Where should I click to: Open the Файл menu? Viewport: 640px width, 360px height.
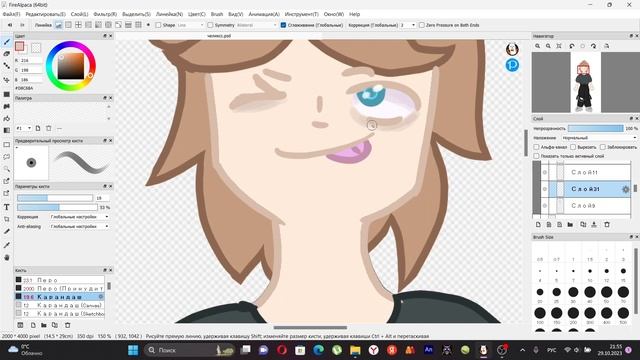pyautogui.click(x=11, y=14)
